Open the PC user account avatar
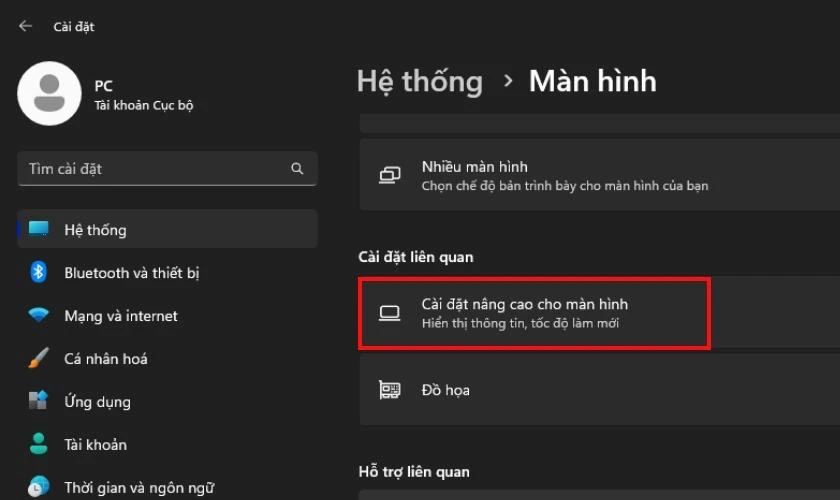This screenshot has height=500, width=840. click(x=49, y=94)
